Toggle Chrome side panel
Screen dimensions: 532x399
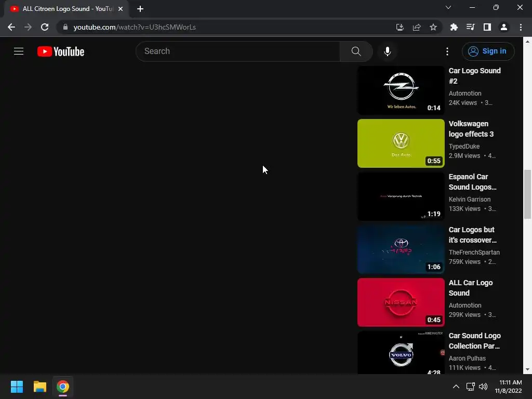coord(487,27)
